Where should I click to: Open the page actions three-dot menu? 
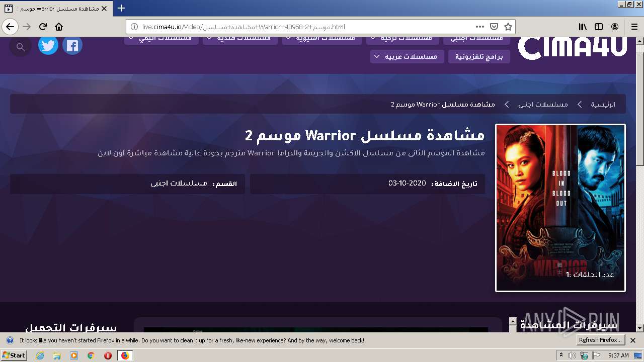480,27
